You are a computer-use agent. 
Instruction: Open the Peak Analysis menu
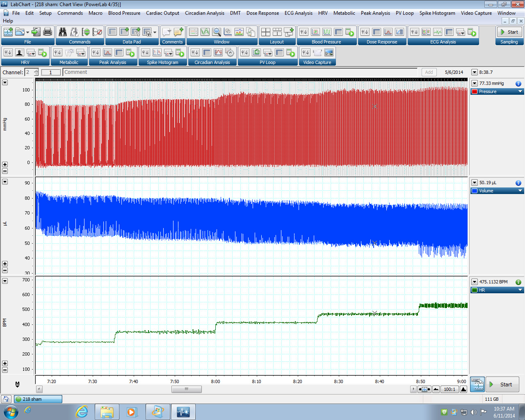(x=375, y=13)
